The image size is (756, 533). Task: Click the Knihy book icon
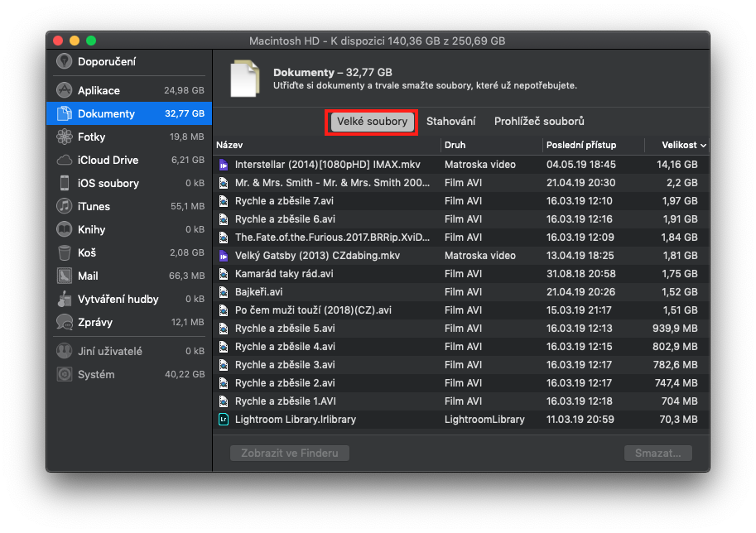pyautogui.click(x=64, y=229)
